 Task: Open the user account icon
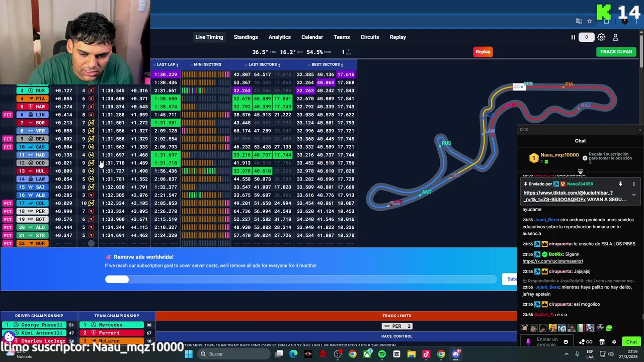pos(615,37)
